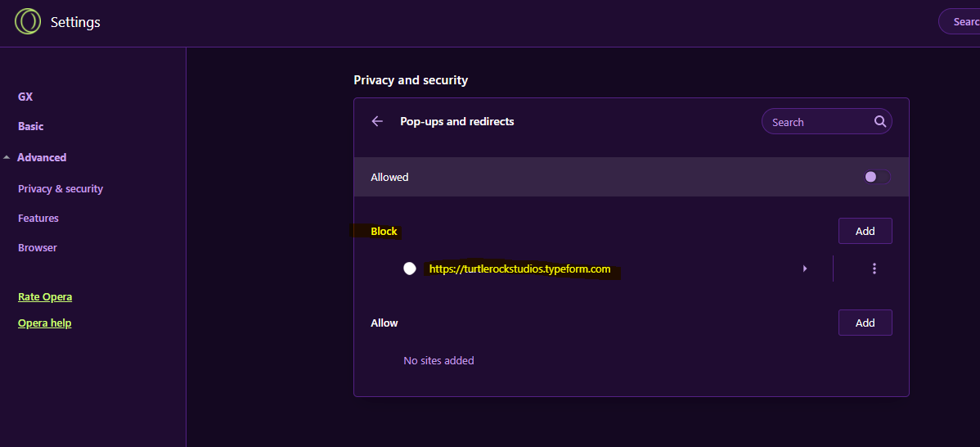Open the Opera help link
The image size is (980, 447).
pos(45,323)
